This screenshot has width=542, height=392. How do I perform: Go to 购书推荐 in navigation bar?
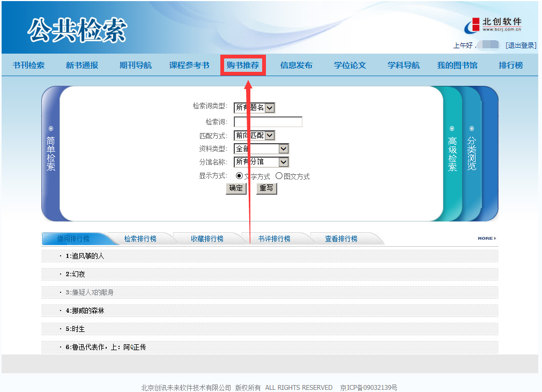243,65
